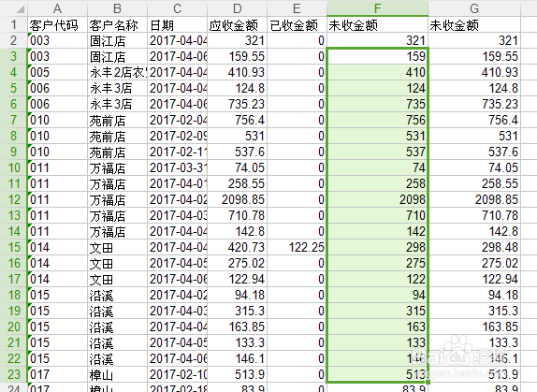Click cell G12 showing 2098.85
The image size is (537, 392).
point(474,199)
